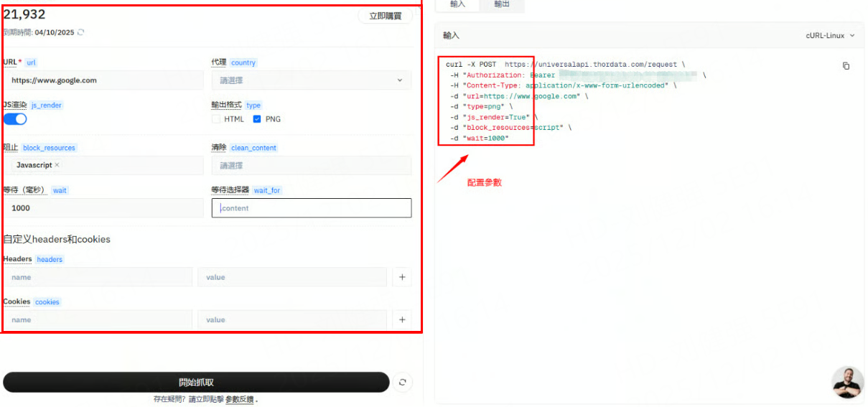Image resolution: width=868 pixels, height=407 pixels.
Task: Switch to the 輸出 tab
Action: [502, 4]
